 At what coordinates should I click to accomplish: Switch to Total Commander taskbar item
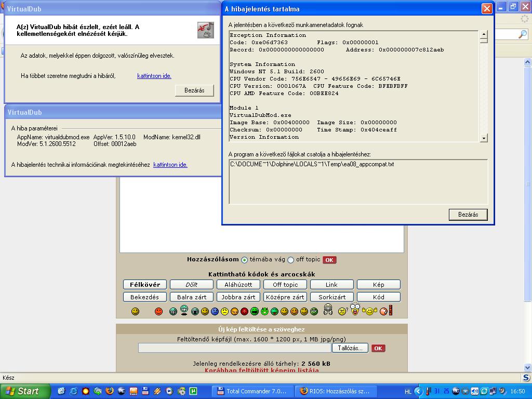click(x=252, y=391)
